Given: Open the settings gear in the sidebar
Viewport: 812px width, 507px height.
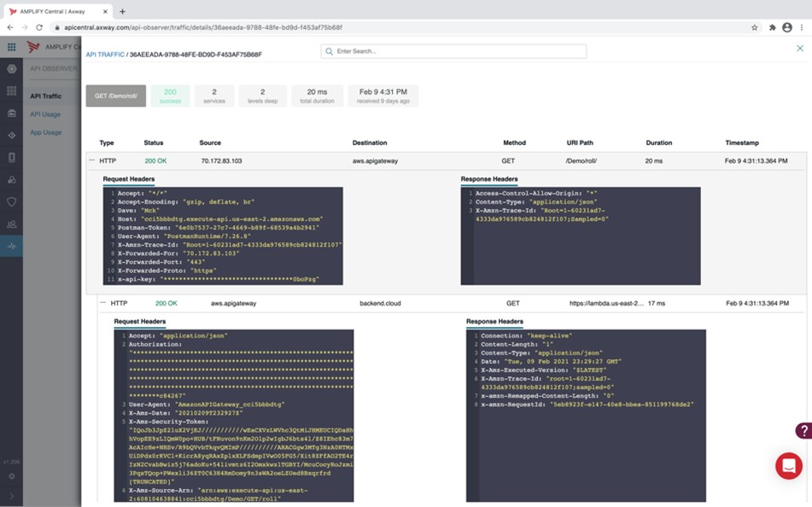Looking at the screenshot, I should [11, 476].
